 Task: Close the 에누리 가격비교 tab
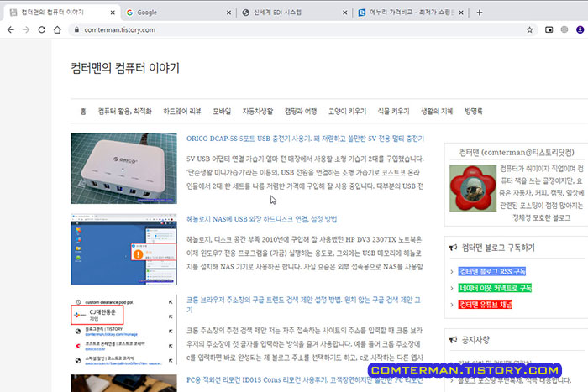(x=461, y=13)
